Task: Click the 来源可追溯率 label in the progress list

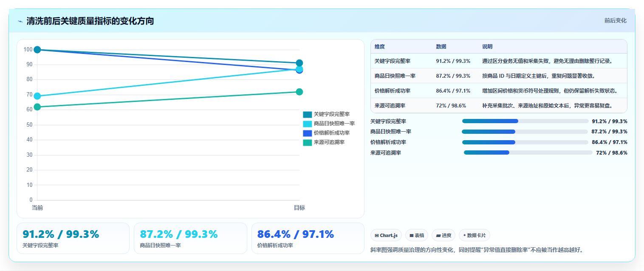Action: [x=386, y=152]
